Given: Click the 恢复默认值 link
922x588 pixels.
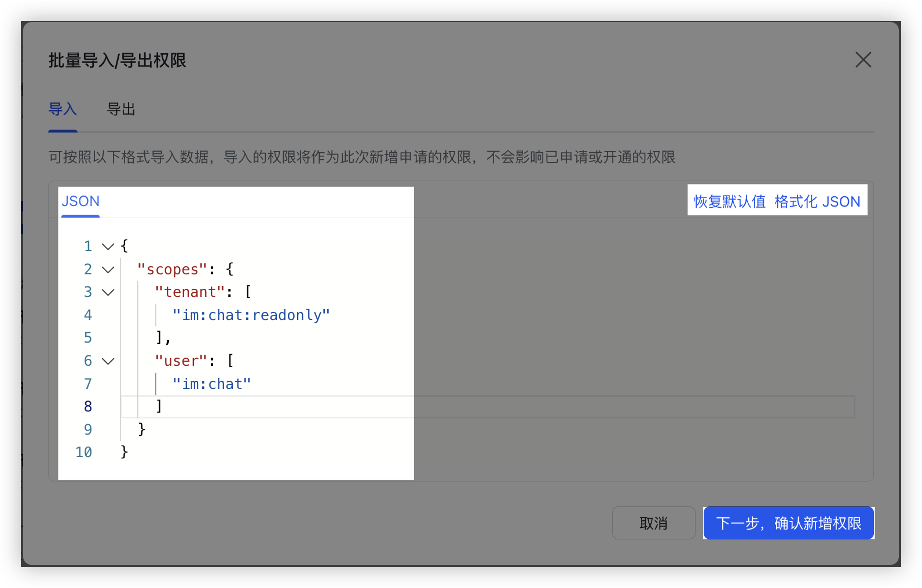Looking at the screenshot, I should 729,201.
